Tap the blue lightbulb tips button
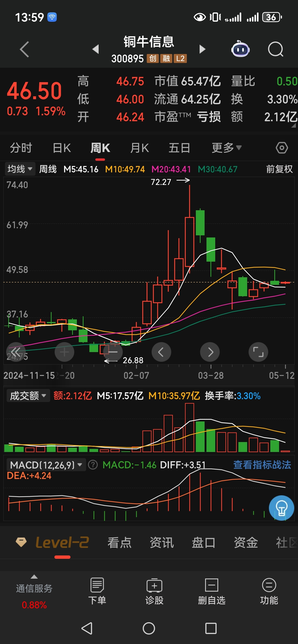 click(281, 508)
